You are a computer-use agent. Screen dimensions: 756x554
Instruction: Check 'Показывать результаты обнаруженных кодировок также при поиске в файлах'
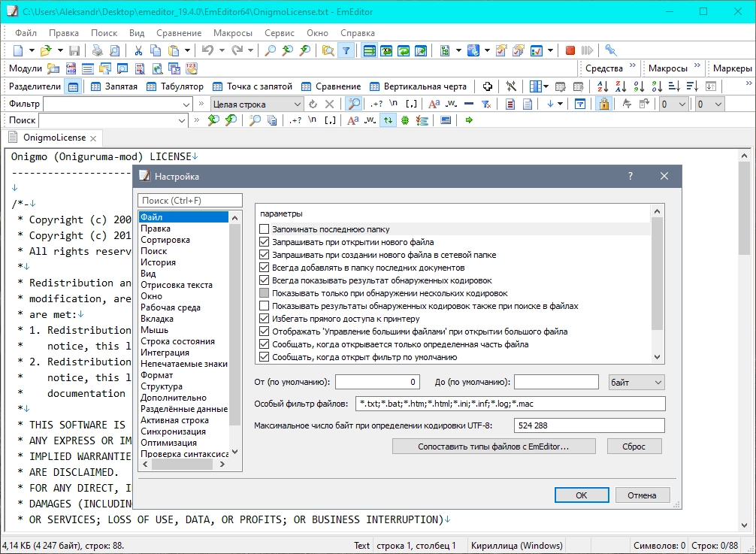point(265,306)
